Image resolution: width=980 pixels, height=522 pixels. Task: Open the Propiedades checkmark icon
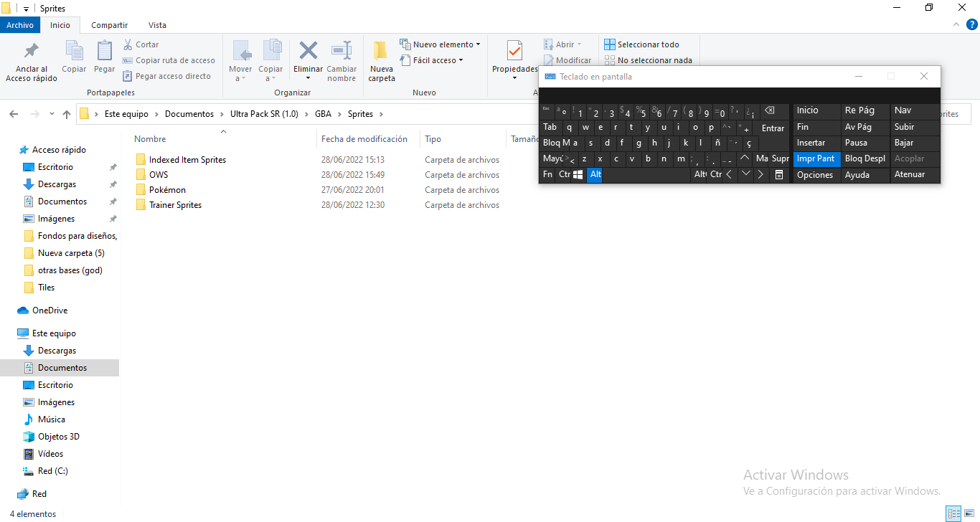[x=514, y=51]
